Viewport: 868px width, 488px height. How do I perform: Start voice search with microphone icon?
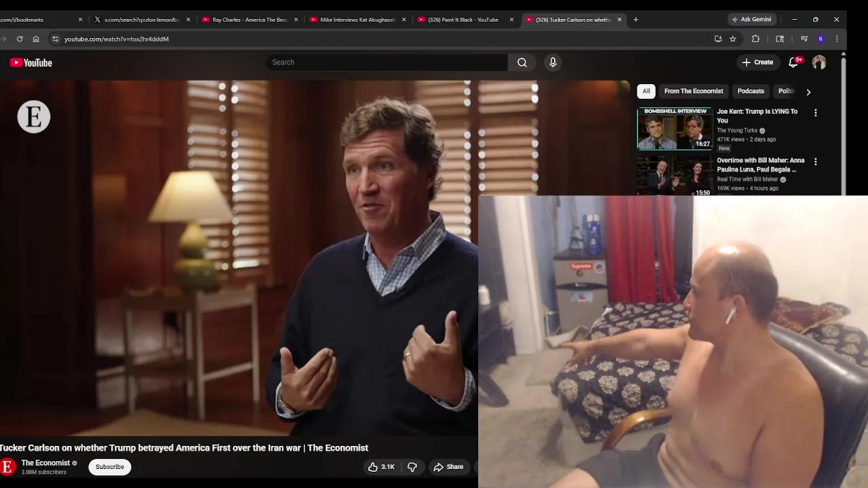pos(553,62)
